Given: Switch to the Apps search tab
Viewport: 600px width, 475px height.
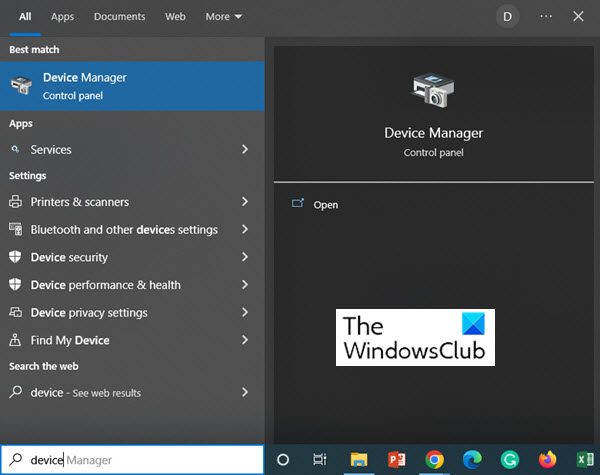Looking at the screenshot, I should pyautogui.click(x=62, y=17).
